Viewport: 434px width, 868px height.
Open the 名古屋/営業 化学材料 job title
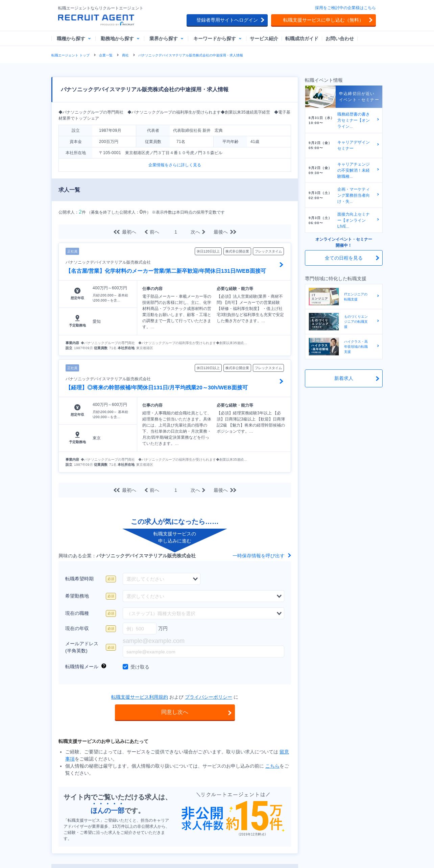coord(166,271)
